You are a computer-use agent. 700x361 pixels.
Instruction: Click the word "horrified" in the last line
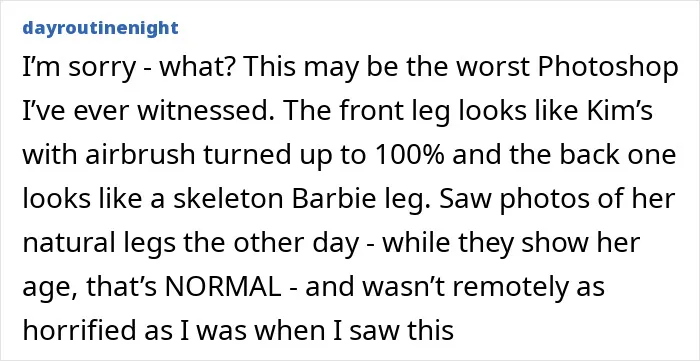coord(78,331)
